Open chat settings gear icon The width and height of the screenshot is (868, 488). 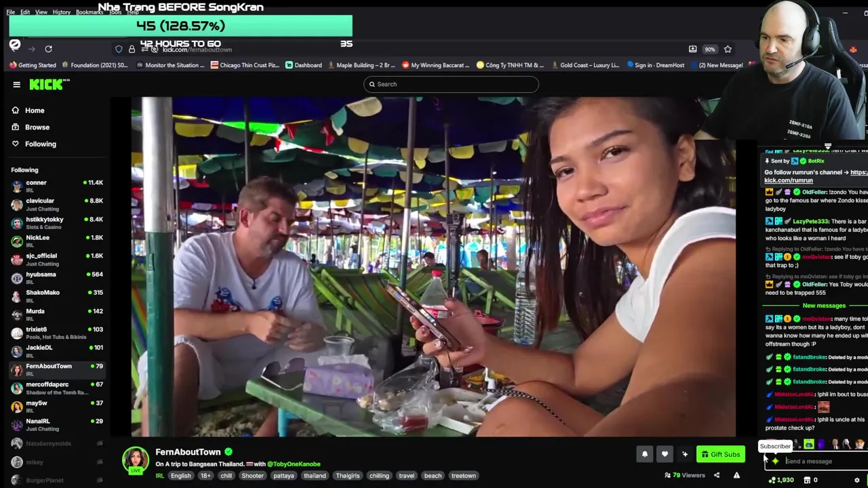coord(856,480)
